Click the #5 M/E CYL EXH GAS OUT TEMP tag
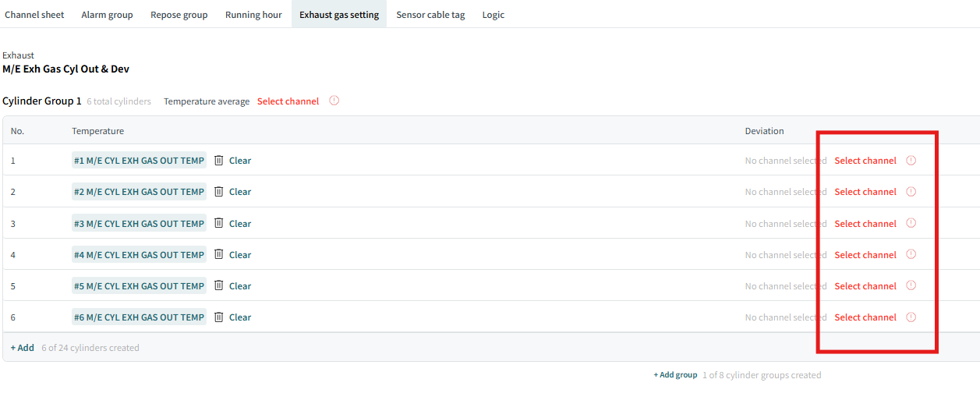Screen dimensions: 980x411 click(x=139, y=286)
